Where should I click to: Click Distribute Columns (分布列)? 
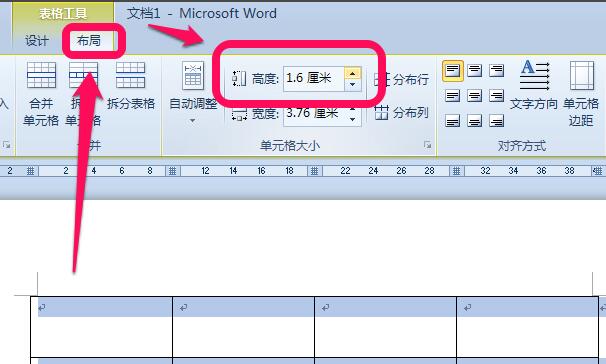pyautogui.click(x=402, y=113)
